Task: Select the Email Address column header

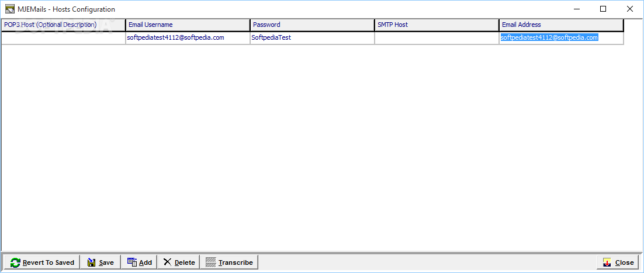Action: coord(562,25)
